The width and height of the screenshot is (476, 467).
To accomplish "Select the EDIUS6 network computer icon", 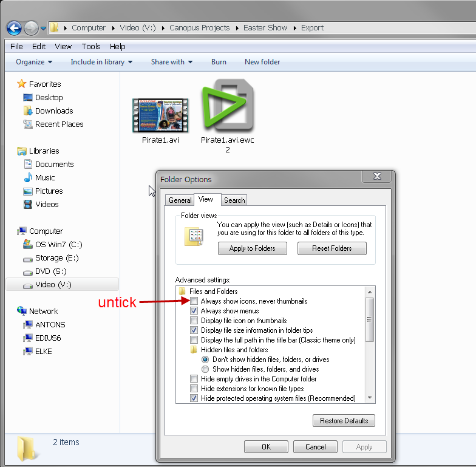I will (x=28, y=338).
